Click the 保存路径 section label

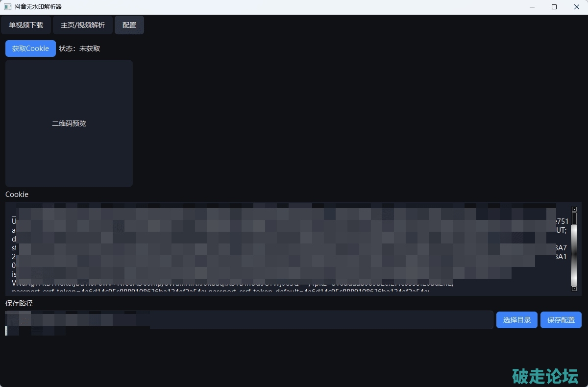(19, 303)
